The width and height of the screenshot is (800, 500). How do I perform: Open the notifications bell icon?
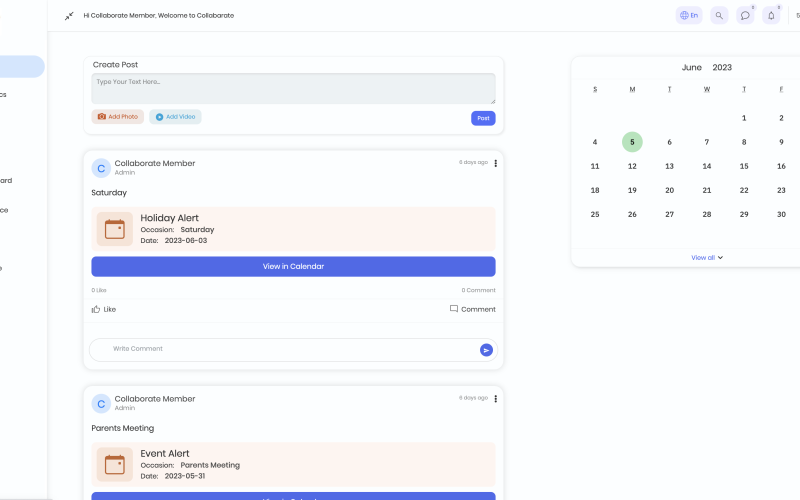771,16
